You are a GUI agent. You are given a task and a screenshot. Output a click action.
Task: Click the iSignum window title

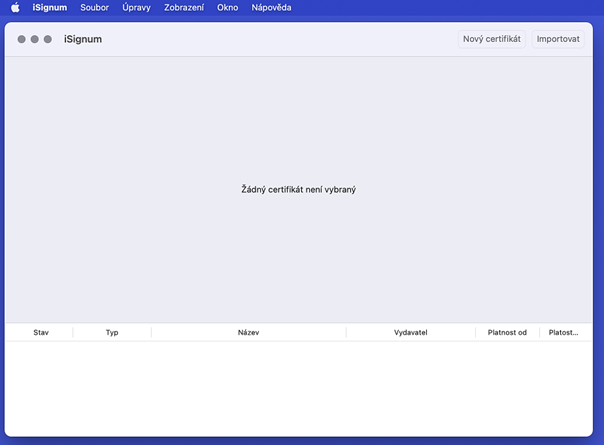click(83, 39)
